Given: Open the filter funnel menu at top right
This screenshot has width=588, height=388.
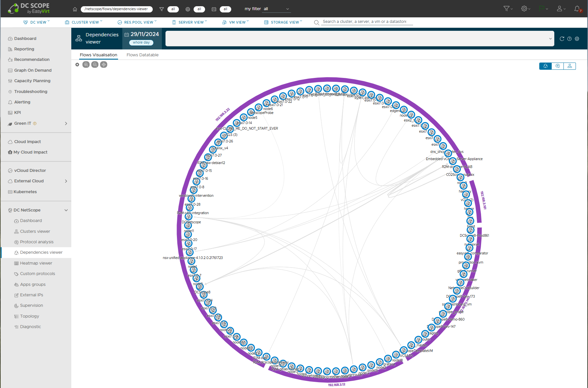Looking at the screenshot, I should point(508,9).
